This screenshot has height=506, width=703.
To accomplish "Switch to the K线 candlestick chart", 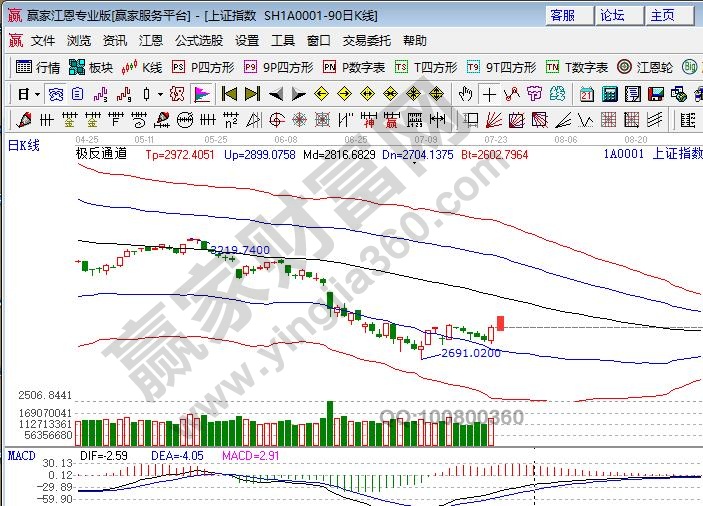I will pyautogui.click(x=142, y=68).
